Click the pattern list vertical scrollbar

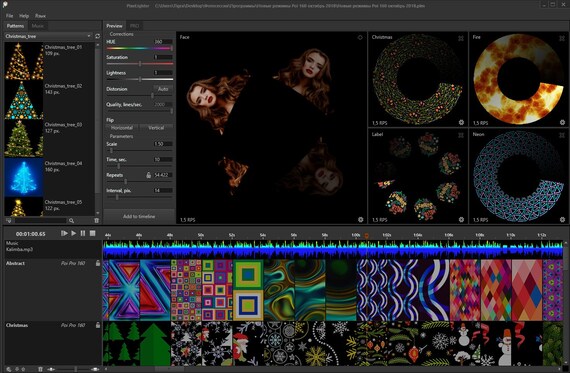pos(97,120)
